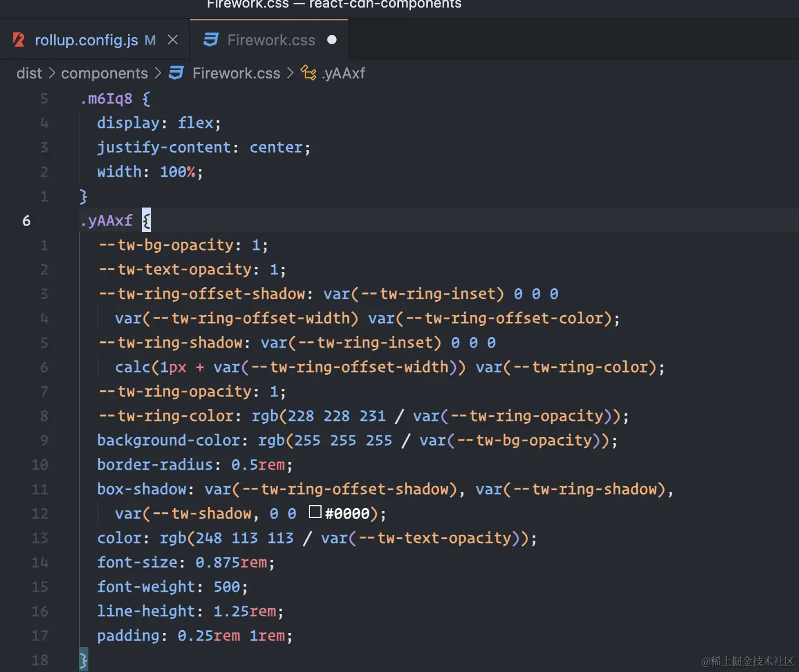Click gutter line number 18
799x672 pixels.
pos(40,660)
